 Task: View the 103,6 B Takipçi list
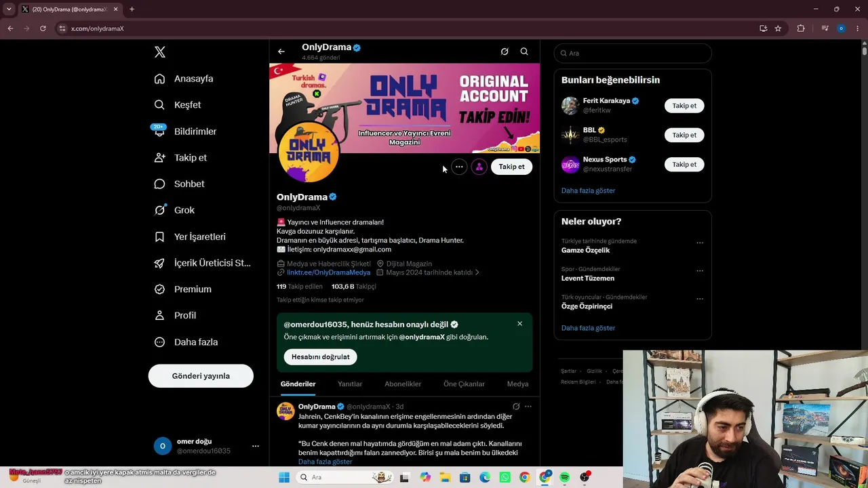pos(353,287)
